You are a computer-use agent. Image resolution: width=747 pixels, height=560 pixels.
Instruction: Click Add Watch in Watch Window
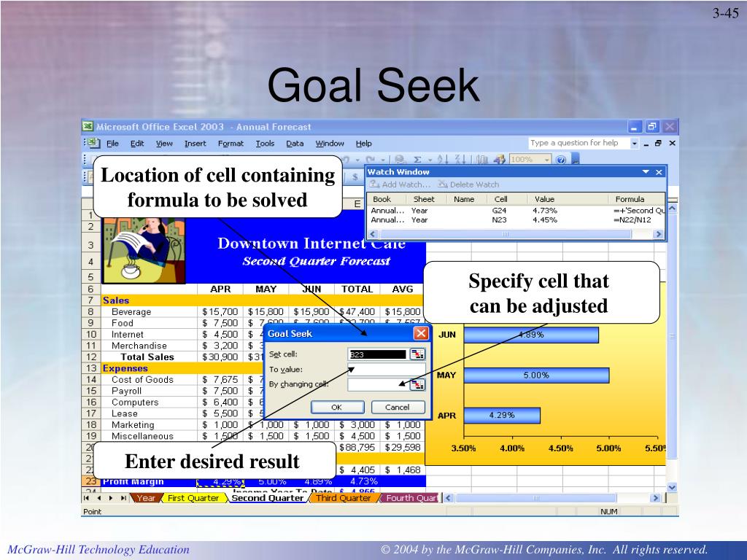tap(400, 184)
